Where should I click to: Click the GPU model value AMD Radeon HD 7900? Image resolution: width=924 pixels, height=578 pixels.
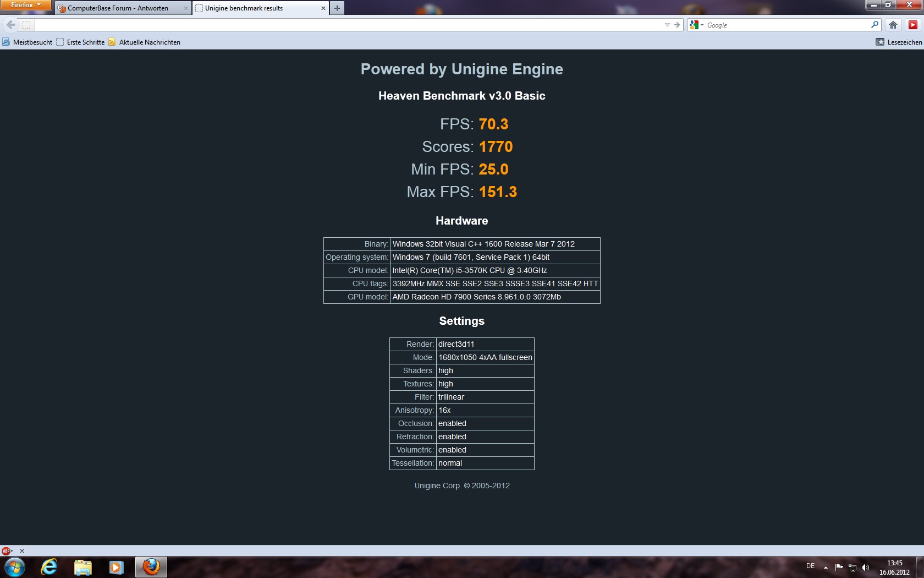(x=477, y=297)
